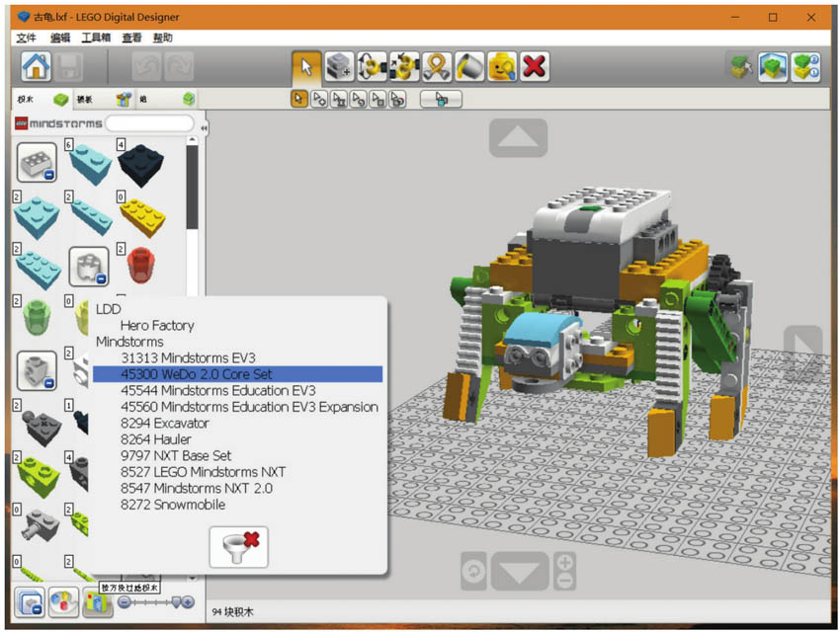Click the collapse all categories button
The height and width of the screenshot is (632, 840).
click(x=29, y=602)
